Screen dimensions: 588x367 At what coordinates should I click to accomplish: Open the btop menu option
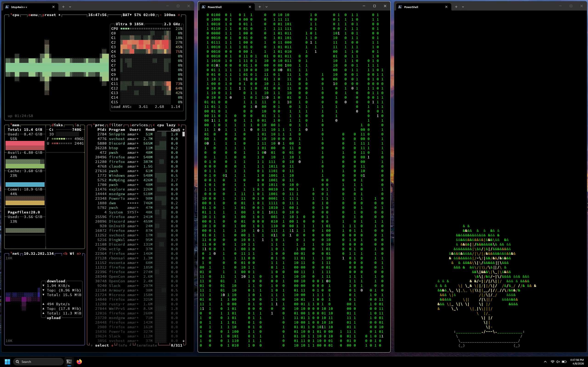[x=33, y=15]
